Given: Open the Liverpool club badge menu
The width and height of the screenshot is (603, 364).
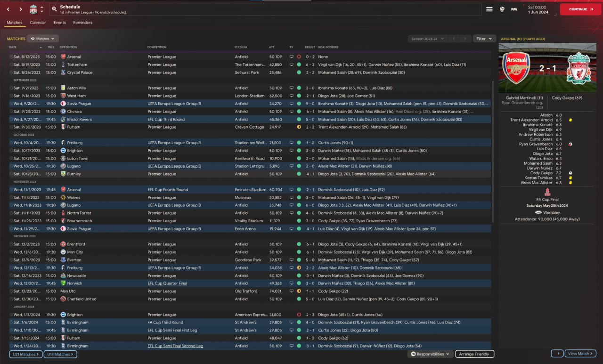Looking at the screenshot, I should tap(33, 9).
